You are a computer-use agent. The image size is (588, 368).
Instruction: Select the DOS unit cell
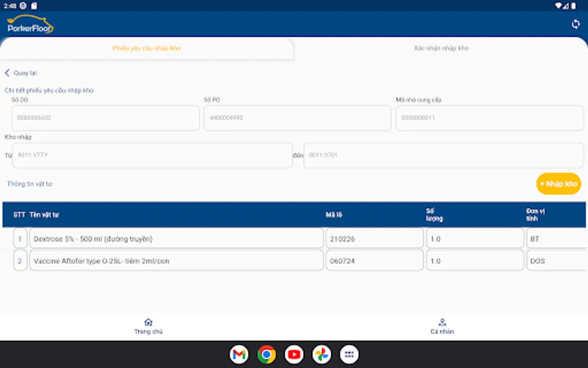[557, 261]
